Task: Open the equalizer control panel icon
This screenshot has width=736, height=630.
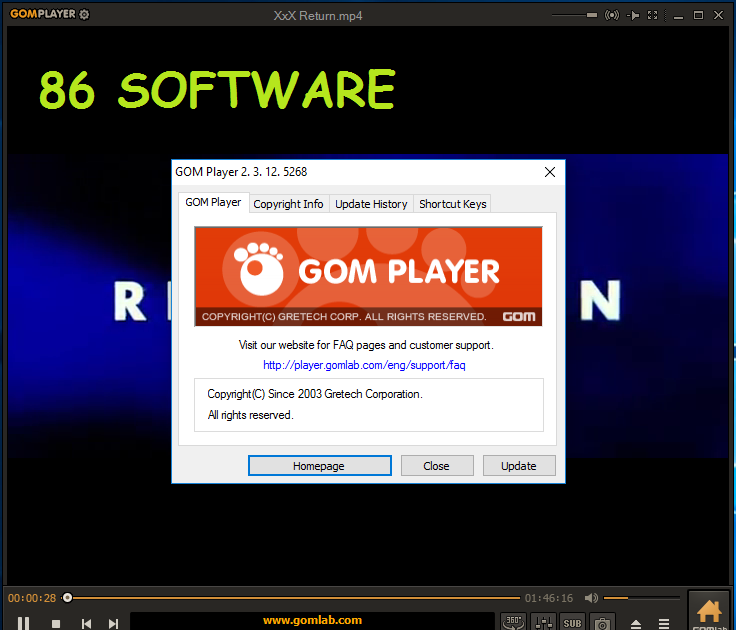Action: tap(544, 622)
